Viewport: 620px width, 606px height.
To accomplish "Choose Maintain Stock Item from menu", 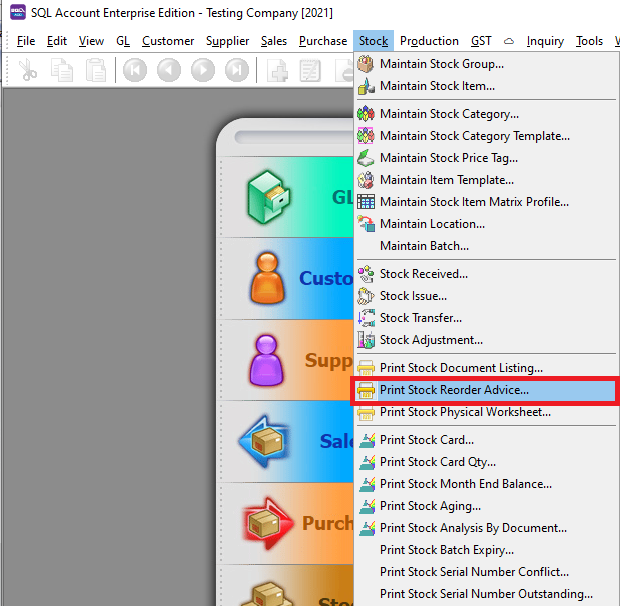I will coord(437,86).
